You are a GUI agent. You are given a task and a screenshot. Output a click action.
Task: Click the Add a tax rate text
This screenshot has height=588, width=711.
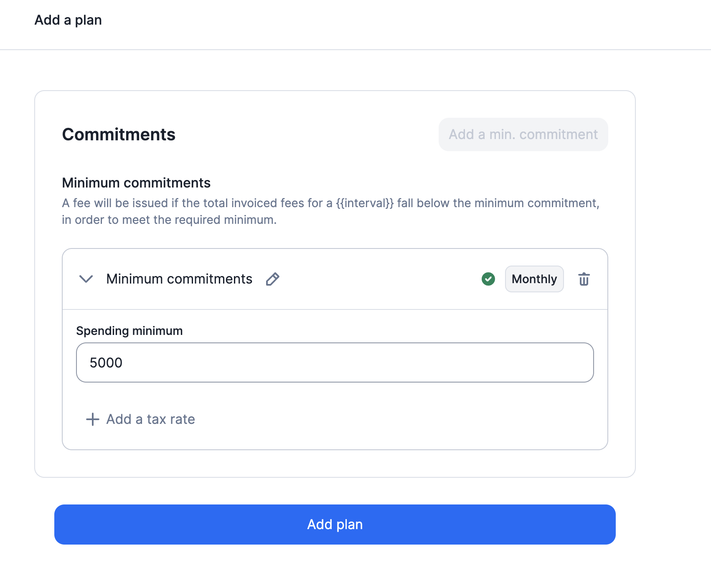(x=150, y=419)
